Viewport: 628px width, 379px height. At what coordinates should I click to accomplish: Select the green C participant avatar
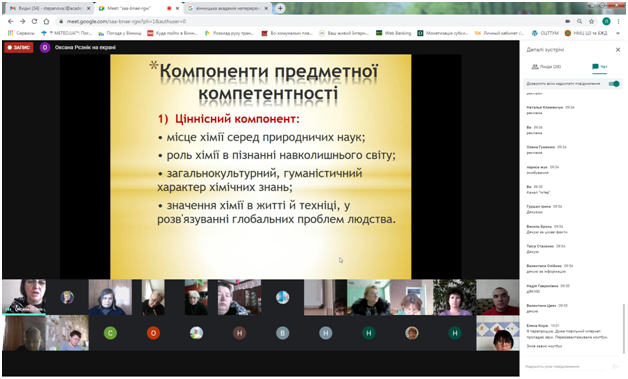tap(110, 333)
